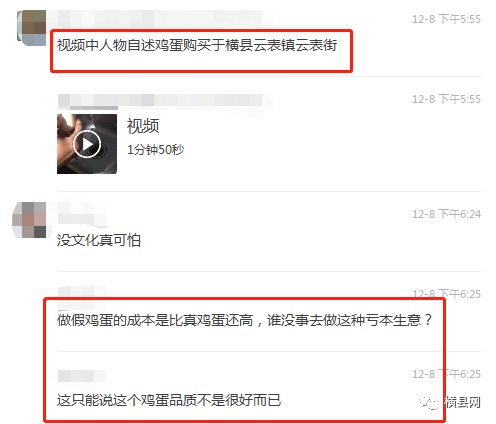
Task: Click blurred sender name above 没文化真可怕
Action: (82, 212)
